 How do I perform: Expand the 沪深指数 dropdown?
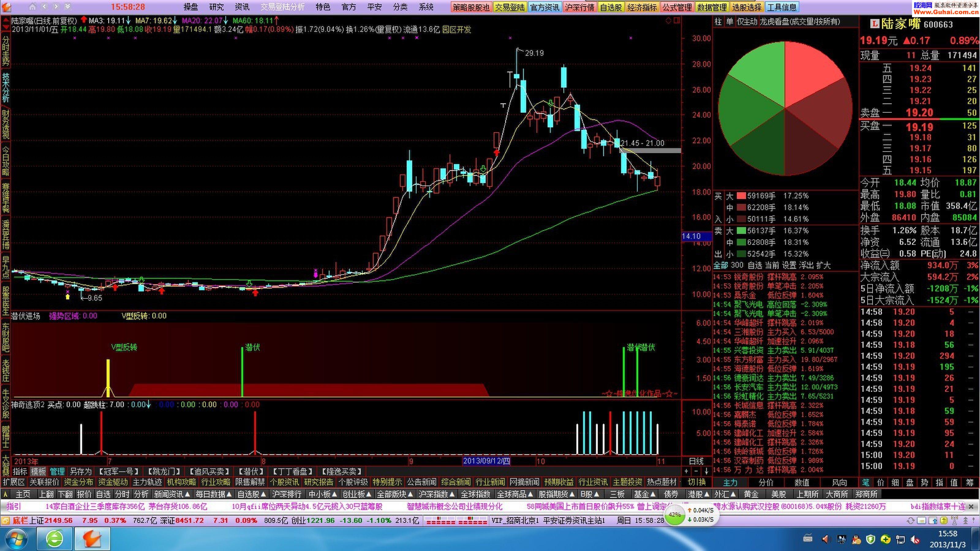pyautogui.click(x=436, y=494)
